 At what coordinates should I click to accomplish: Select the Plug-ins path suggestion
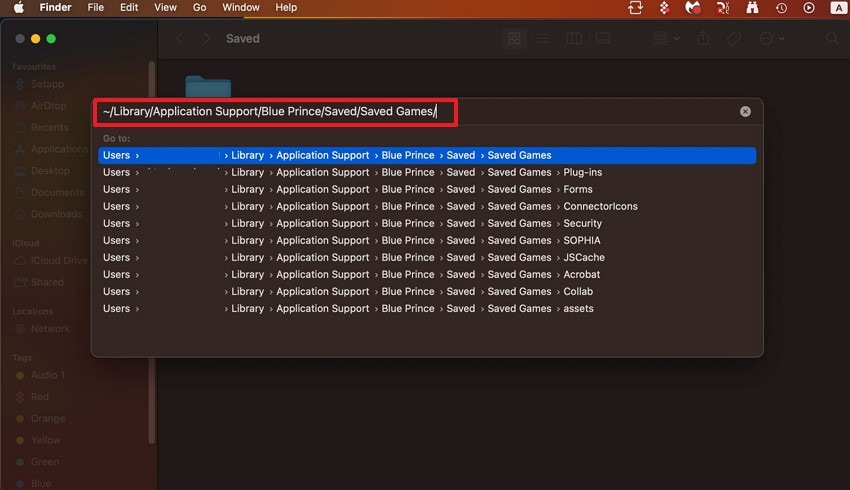click(x=427, y=172)
